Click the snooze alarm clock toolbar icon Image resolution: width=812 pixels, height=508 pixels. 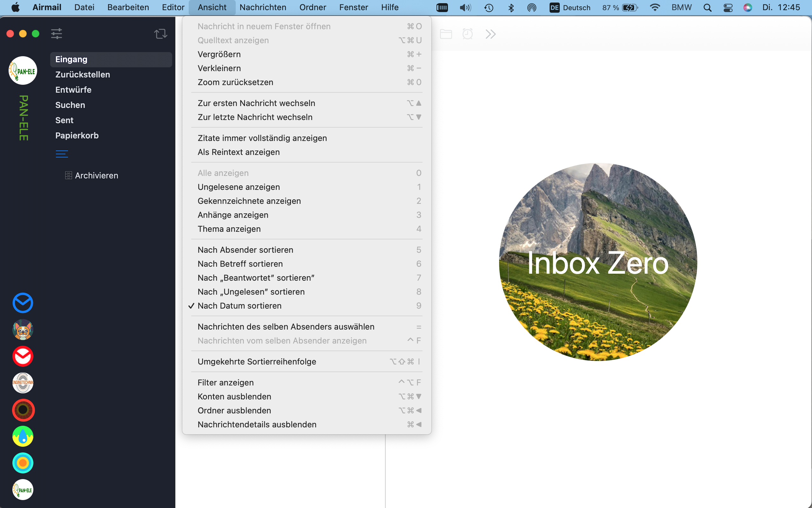(468, 34)
